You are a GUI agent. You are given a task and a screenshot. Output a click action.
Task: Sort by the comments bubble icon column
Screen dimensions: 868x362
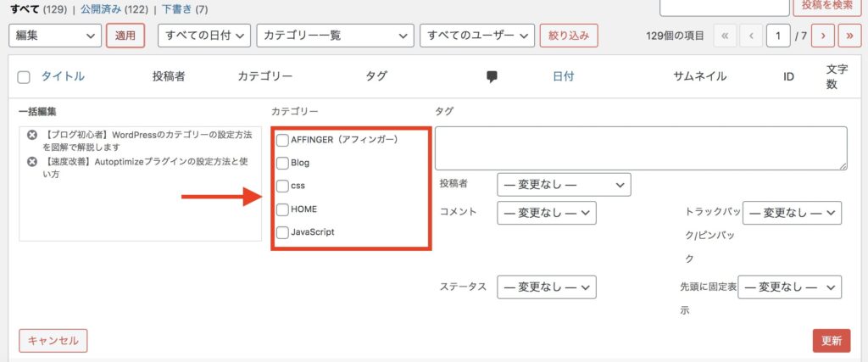492,77
